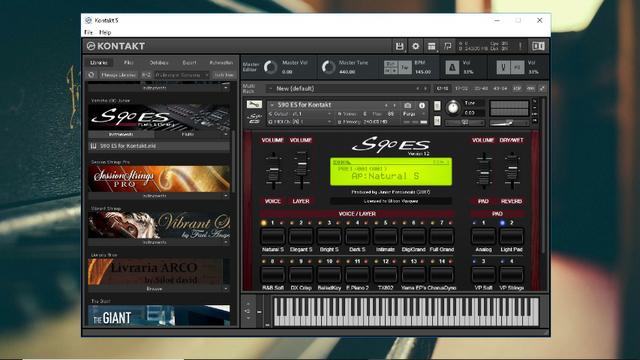Click the Session Strings Pro library banner
This screenshot has height=360, width=640.
(159, 179)
